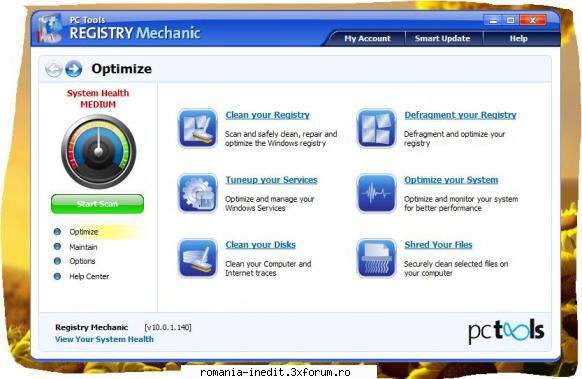Maximize the Registry Mechanic window
The height and width of the screenshot is (379, 582).
511,20
